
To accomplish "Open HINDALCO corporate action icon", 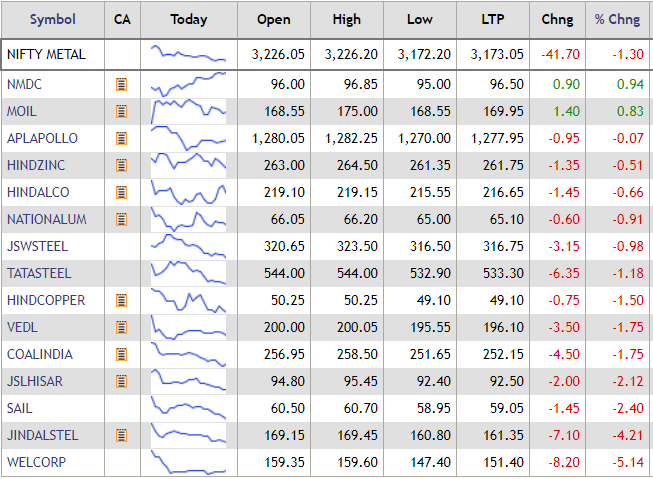I will coord(122,193).
